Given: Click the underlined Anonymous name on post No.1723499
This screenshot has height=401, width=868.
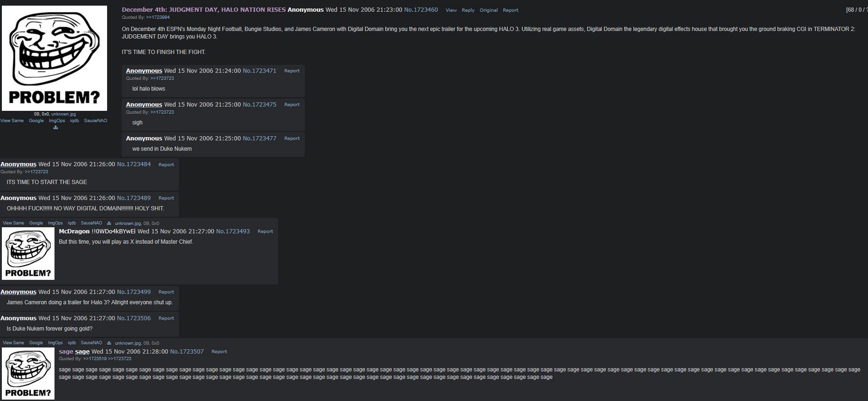Looking at the screenshot, I should pos(18,292).
